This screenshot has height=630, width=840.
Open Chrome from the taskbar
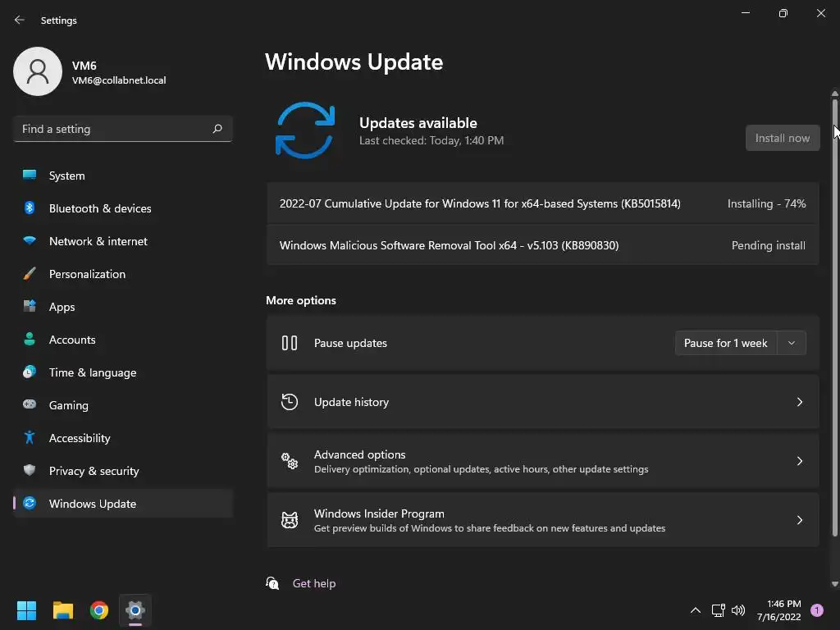point(99,610)
